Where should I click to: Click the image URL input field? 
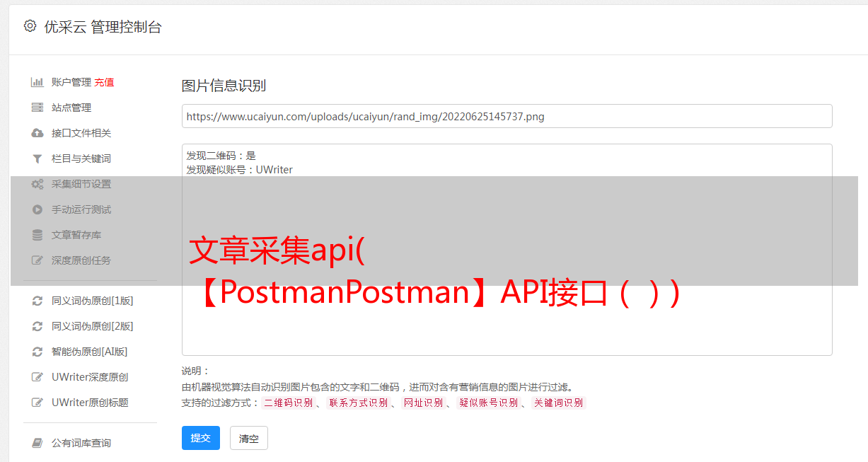[x=507, y=116]
